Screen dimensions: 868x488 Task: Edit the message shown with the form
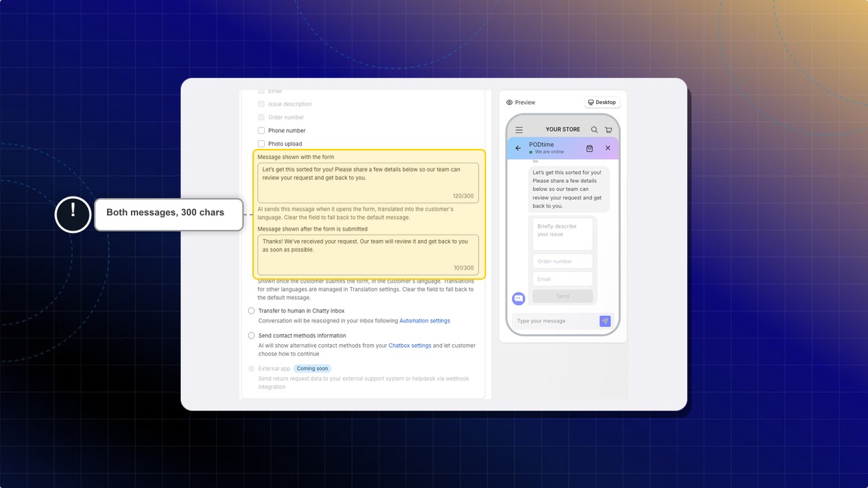[368, 183]
